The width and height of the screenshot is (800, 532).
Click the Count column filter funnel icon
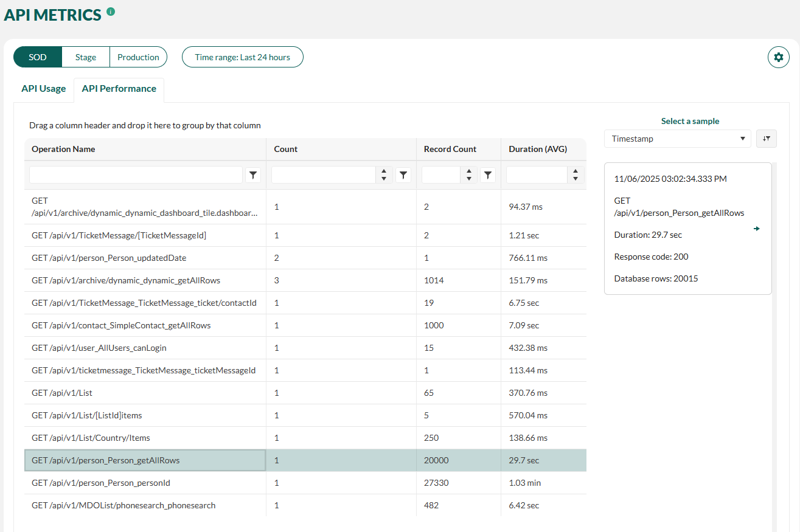point(403,175)
